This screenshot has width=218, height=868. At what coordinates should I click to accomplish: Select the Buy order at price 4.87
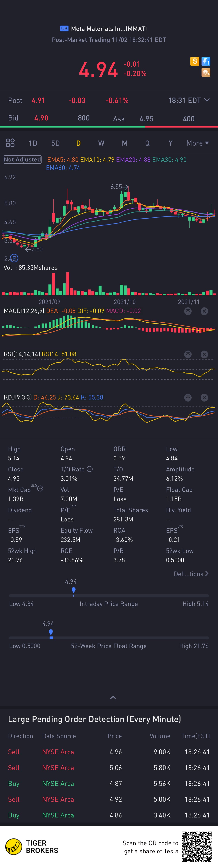[109, 784]
